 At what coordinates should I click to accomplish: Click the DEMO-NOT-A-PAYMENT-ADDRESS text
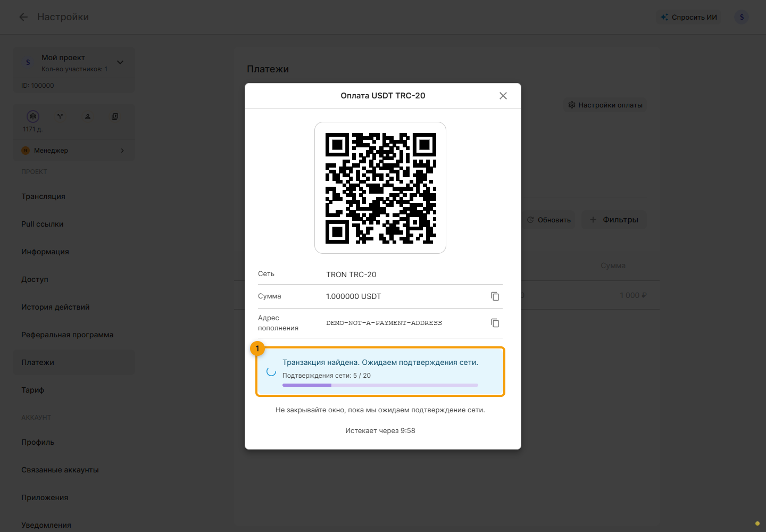(384, 323)
